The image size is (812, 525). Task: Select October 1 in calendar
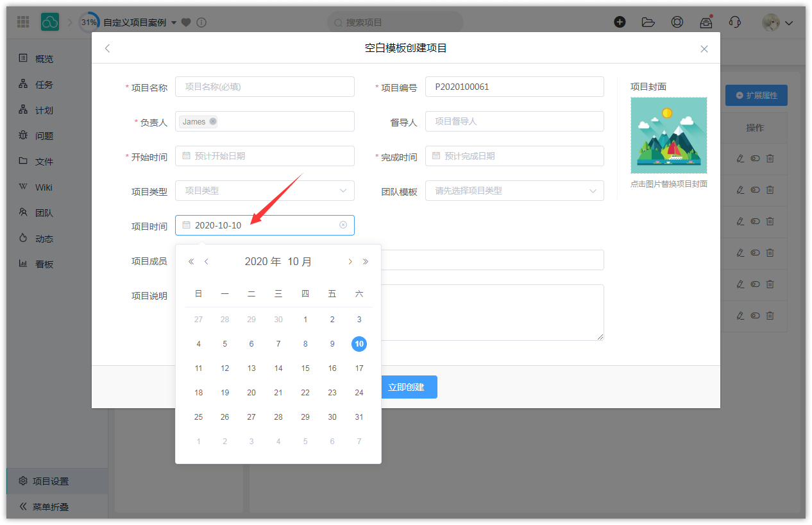pos(305,320)
